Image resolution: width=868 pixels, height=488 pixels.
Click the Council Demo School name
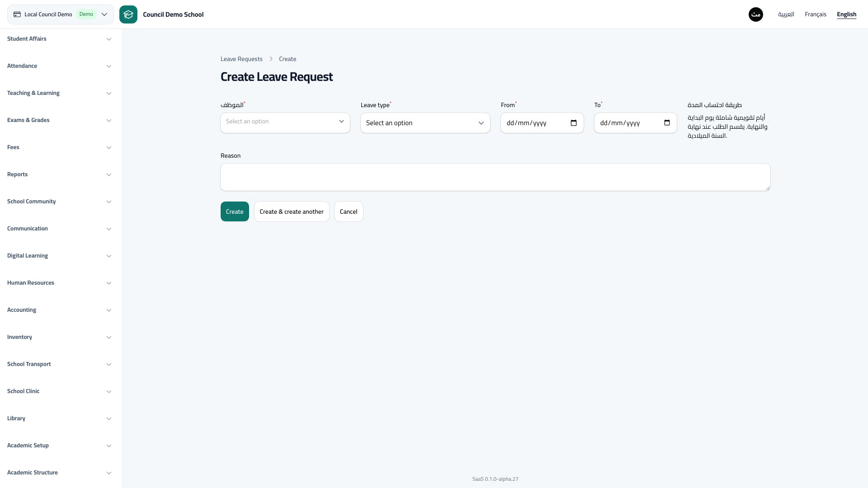pos(173,14)
